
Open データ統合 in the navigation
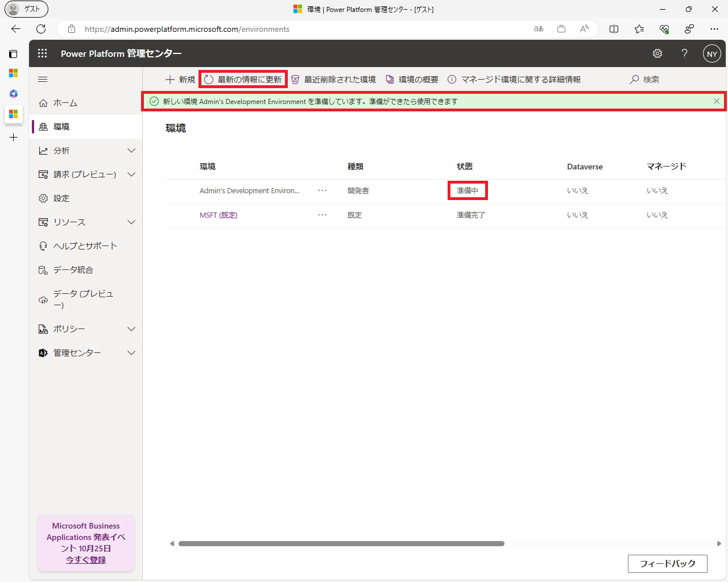point(86,270)
